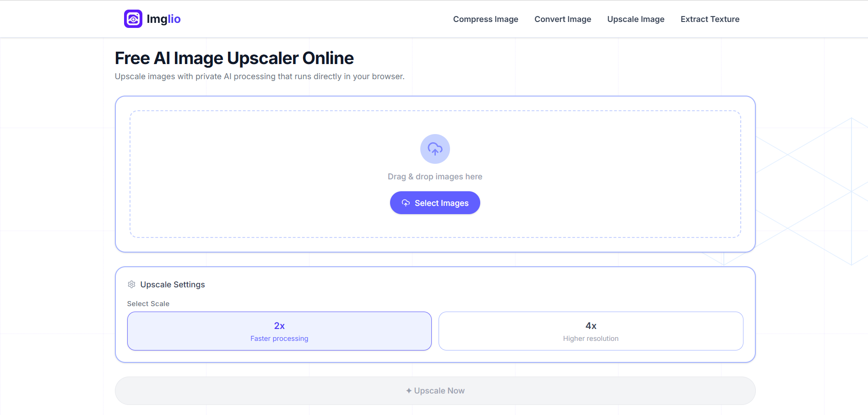Choose the 2x Faster processing scale
Image resolution: width=868 pixels, height=415 pixels.
tap(279, 331)
